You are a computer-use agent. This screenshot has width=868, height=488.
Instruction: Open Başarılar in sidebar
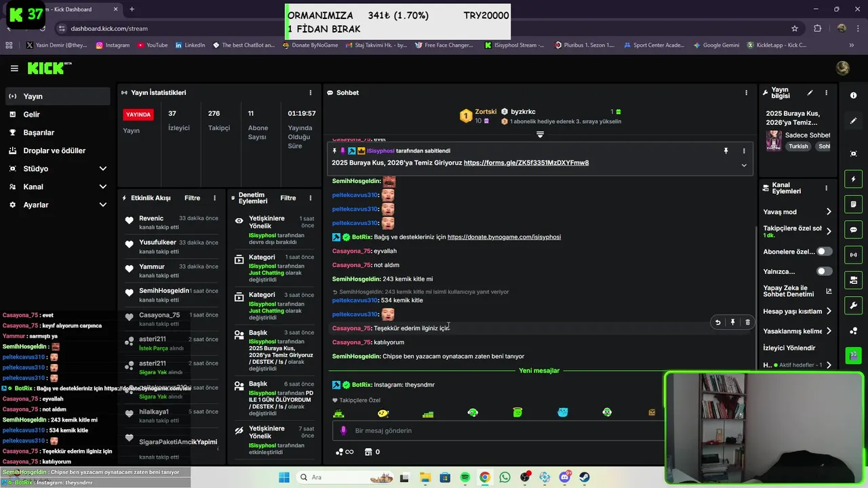[58, 133]
